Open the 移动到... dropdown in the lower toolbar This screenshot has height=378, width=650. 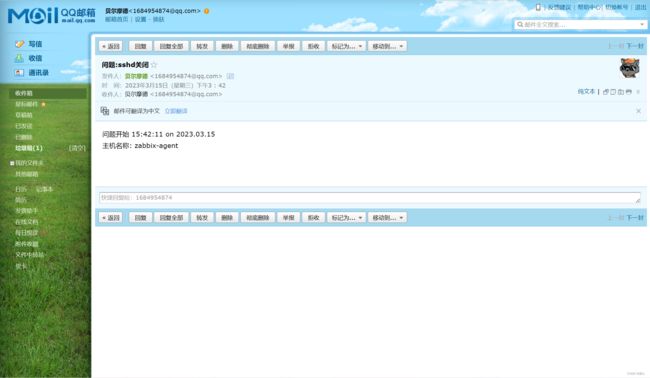click(x=387, y=217)
